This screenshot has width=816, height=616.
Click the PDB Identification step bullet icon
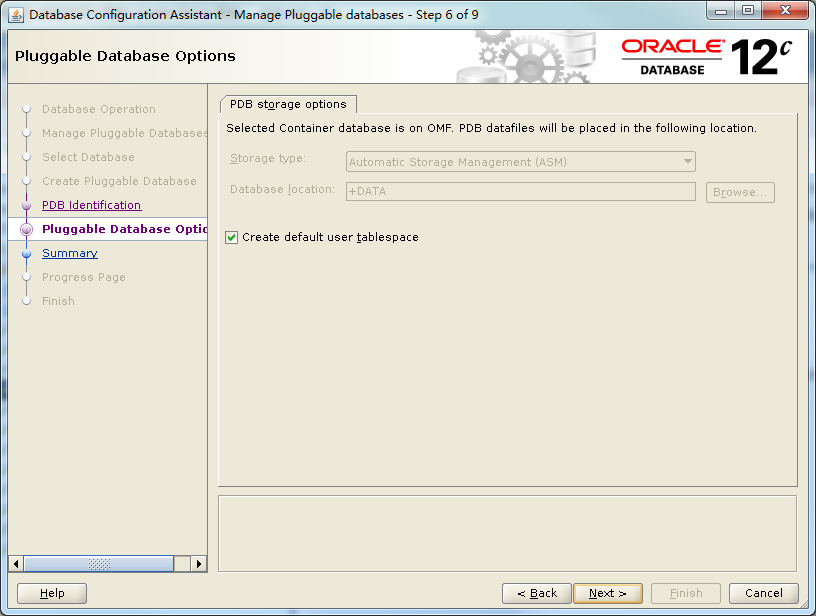click(27, 206)
